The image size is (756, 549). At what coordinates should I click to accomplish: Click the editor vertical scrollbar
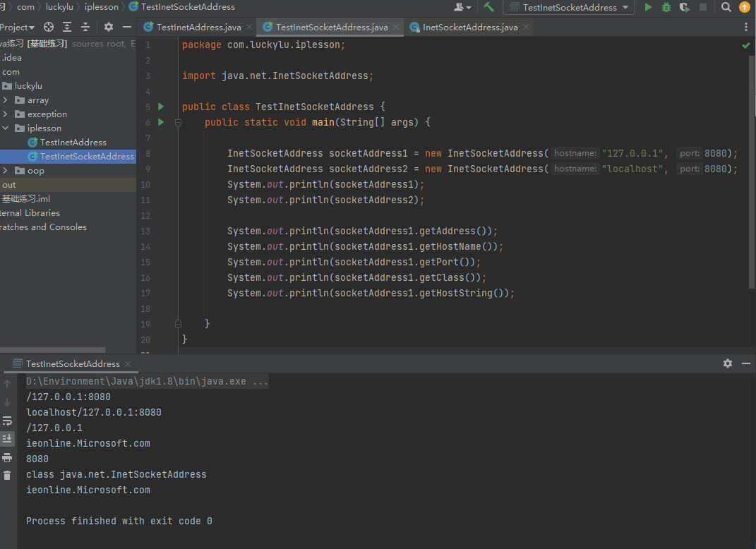pos(752,172)
